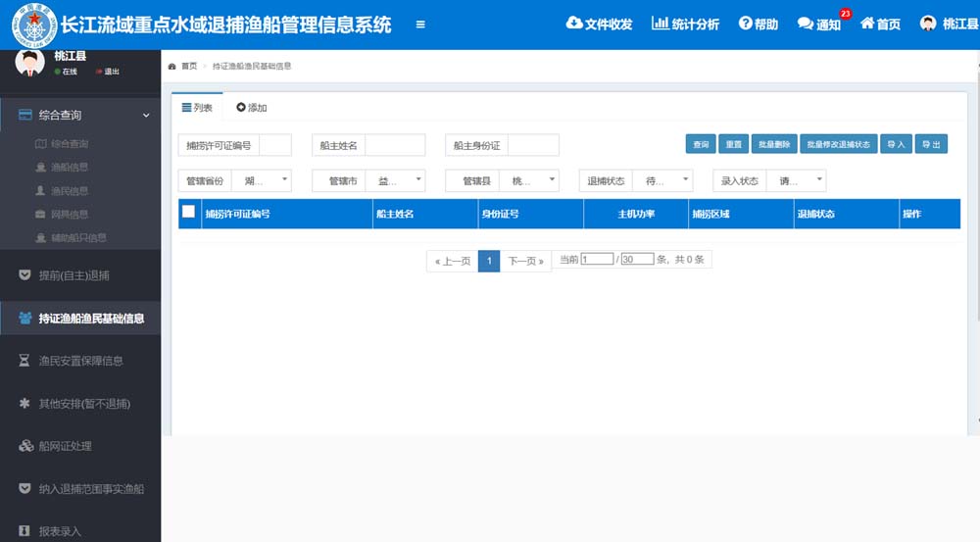Open the 管辖县 dropdown

tap(529, 180)
